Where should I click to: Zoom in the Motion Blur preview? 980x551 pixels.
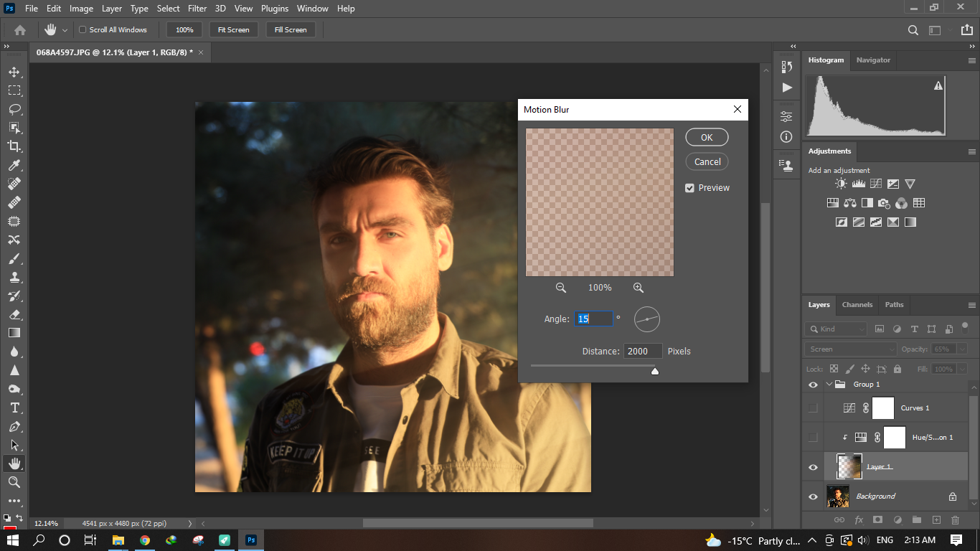[639, 288]
